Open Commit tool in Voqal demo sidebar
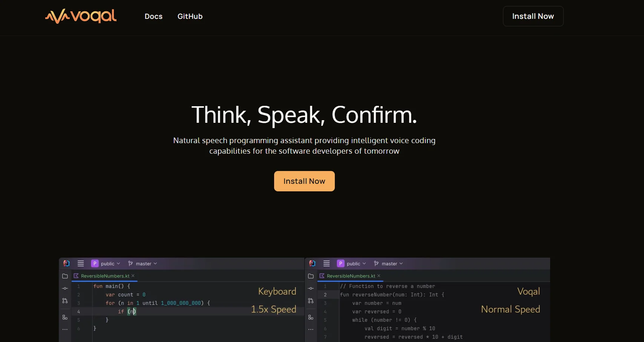Image resolution: width=644 pixels, height=342 pixels. tap(311, 289)
